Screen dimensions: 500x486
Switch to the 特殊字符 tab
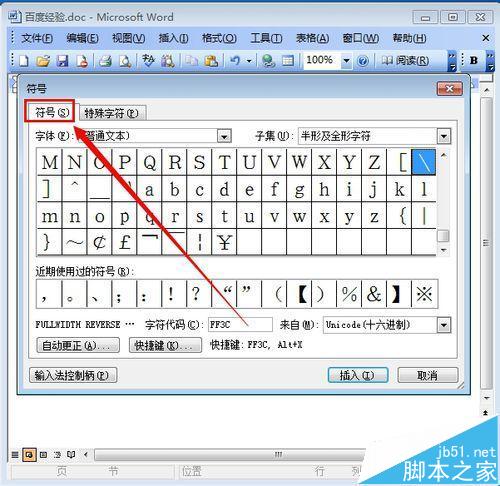111,113
